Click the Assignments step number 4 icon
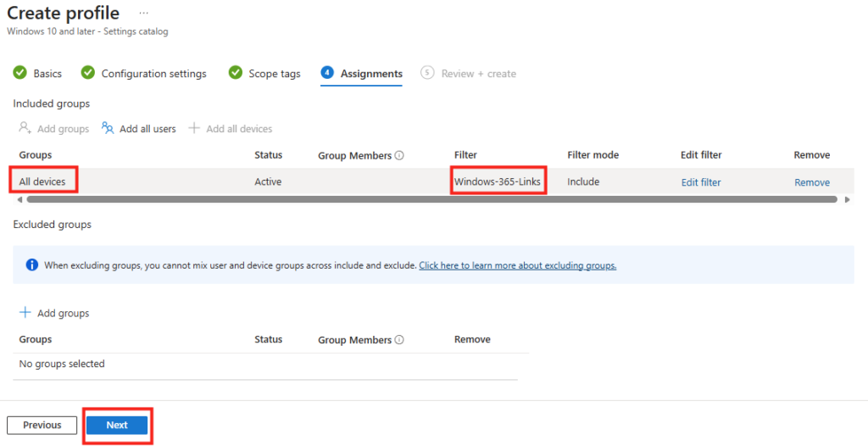Image resolution: width=868 pixels, height=446 pixels. [x=327, y=73]
